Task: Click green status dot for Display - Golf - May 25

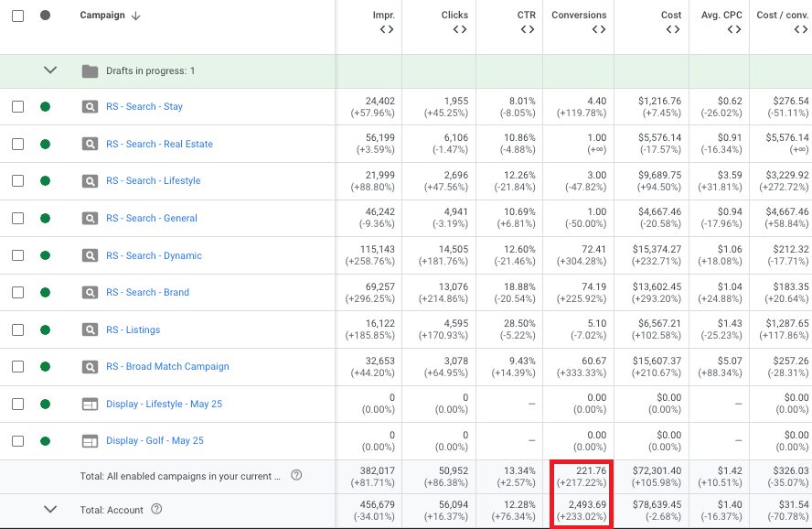Action: coord(46,441)
